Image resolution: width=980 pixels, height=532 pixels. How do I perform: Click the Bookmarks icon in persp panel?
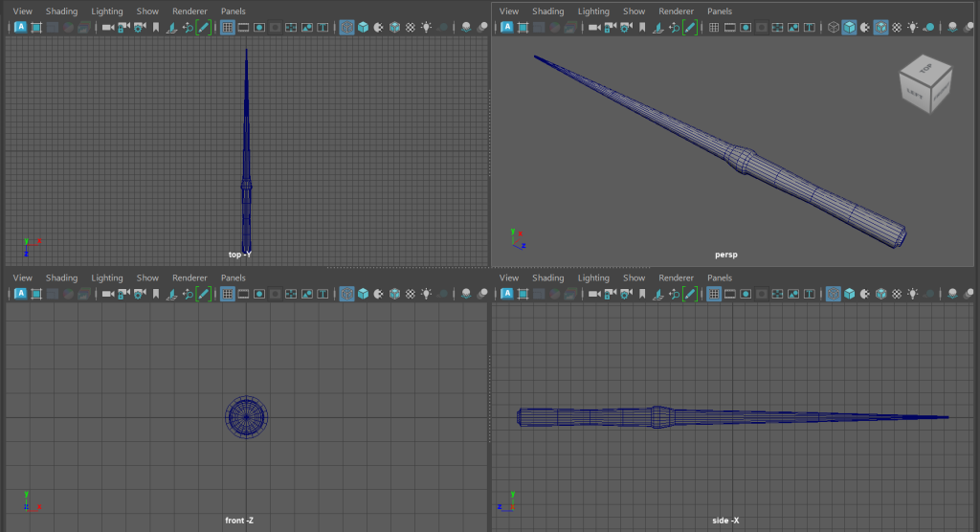click(640, 28)
